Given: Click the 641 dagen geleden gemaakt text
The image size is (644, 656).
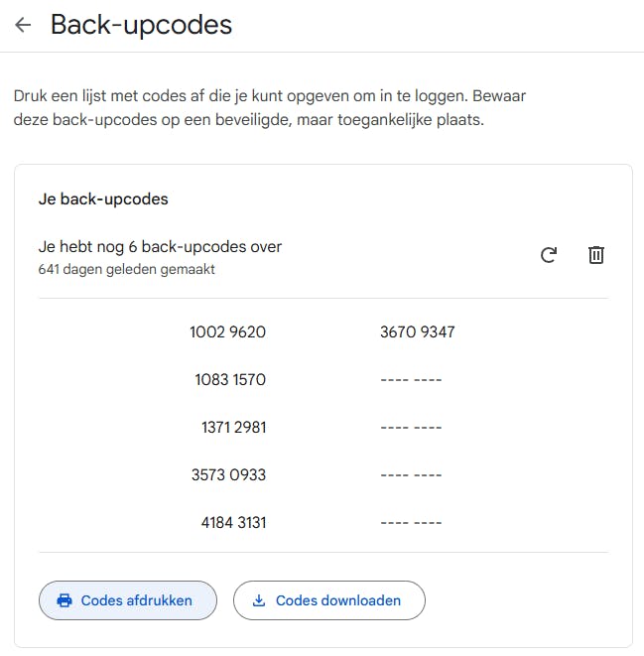Looking at the screenshot, I should [126, 269].
